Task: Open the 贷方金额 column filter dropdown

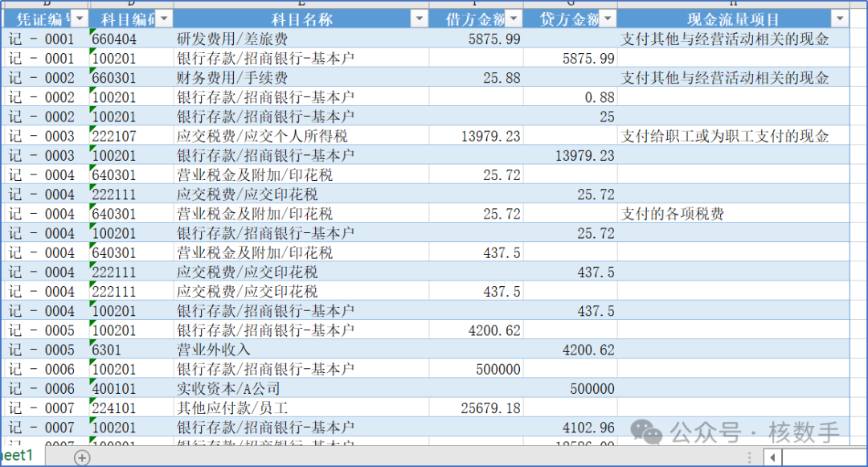Action: 608,18
